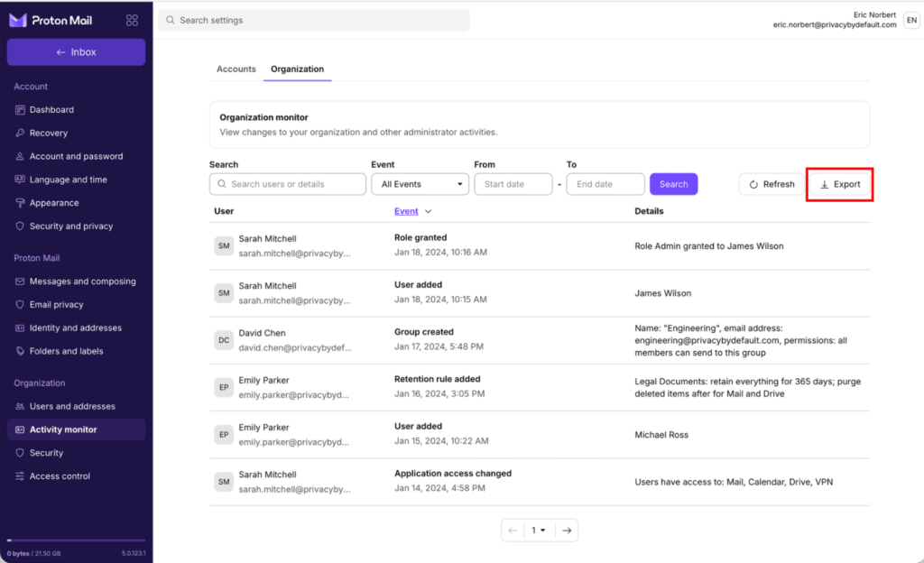This screenshot has height=563, width=924.
Task: Click the Proton Mail logo icon
Action: click(x=18, y=20)
